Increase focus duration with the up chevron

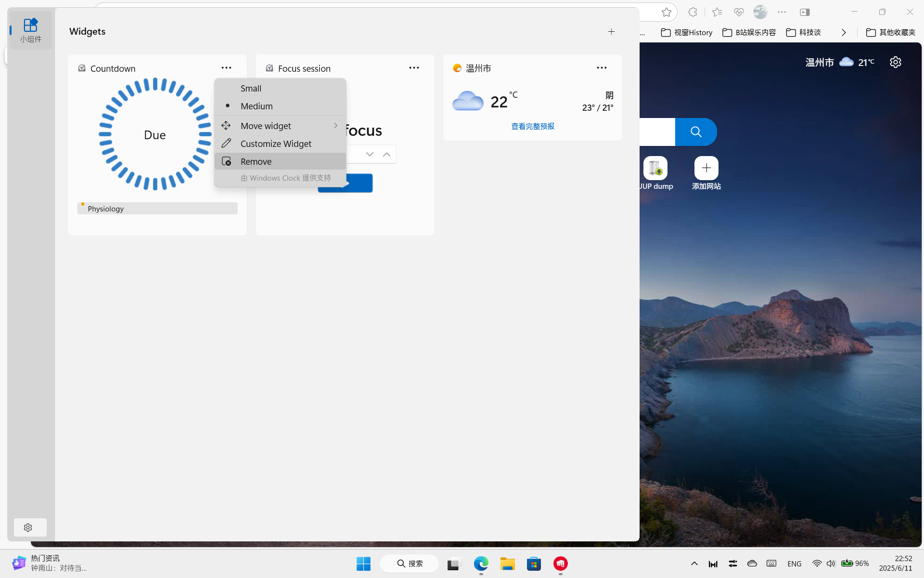tap(386, 154)
